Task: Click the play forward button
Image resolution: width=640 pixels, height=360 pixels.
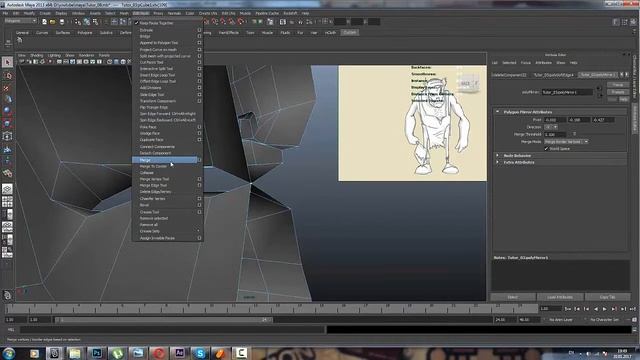Action: [604, 309]
